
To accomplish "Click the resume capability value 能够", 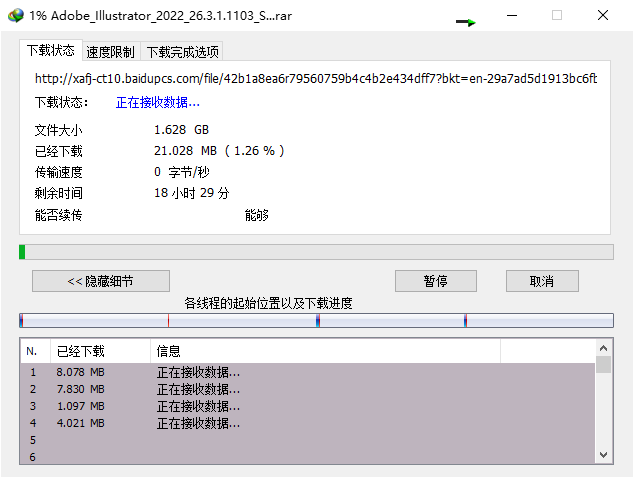I will (257, 215).
